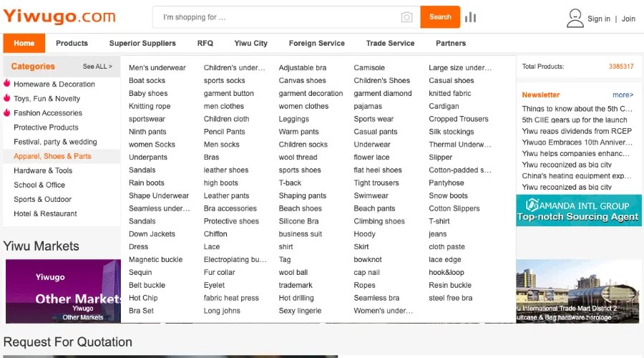Open Silk stockings subcategory

(x=451, y=132)
